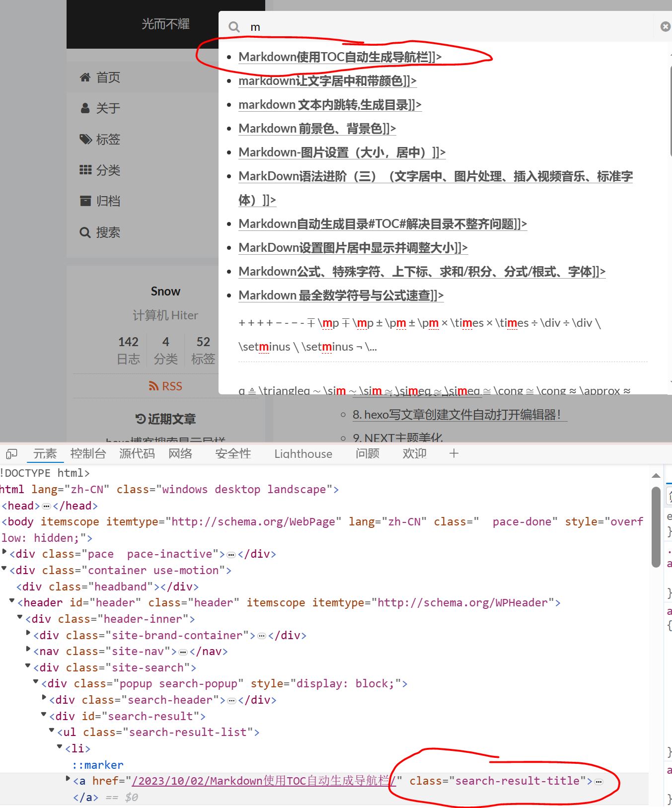Click the 4 分类 counter

coord(165,350)
